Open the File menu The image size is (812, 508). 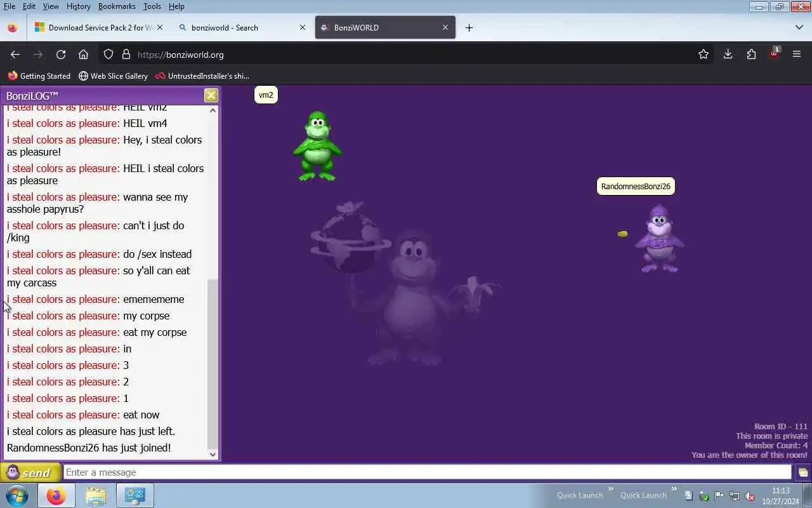10,6
